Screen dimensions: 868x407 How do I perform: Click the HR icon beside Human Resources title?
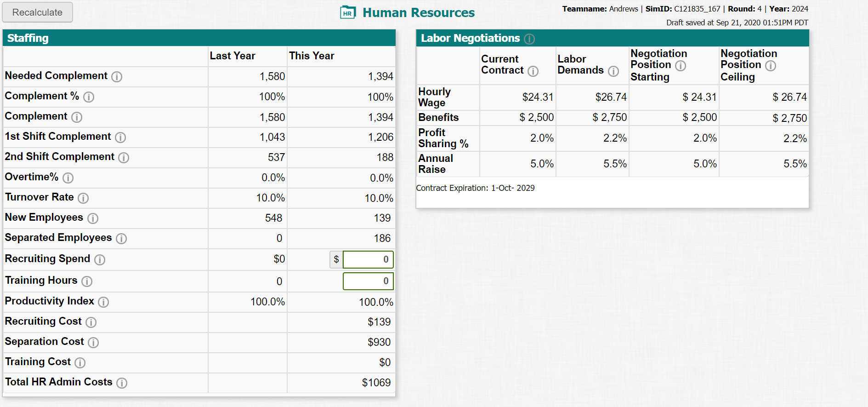tap(348, 13)
